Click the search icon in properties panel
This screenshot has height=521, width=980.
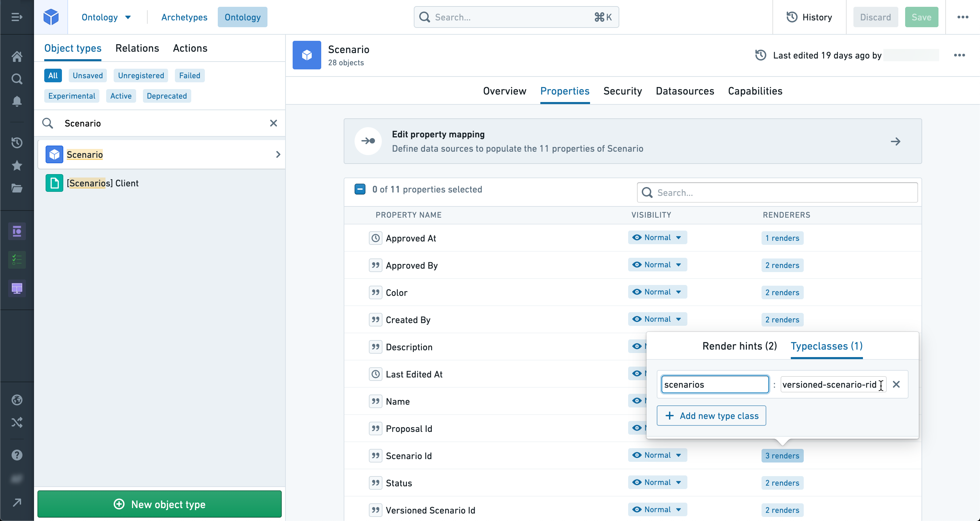[646, 192]
